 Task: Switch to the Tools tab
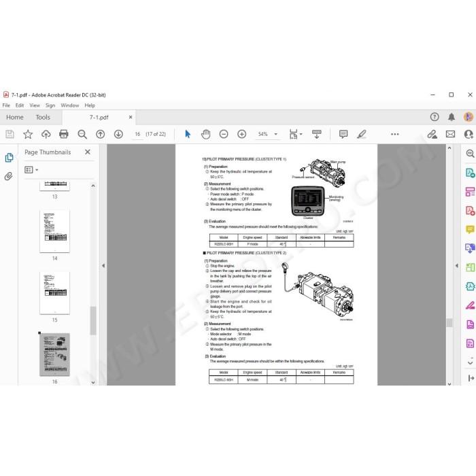[x=43, y=117]
